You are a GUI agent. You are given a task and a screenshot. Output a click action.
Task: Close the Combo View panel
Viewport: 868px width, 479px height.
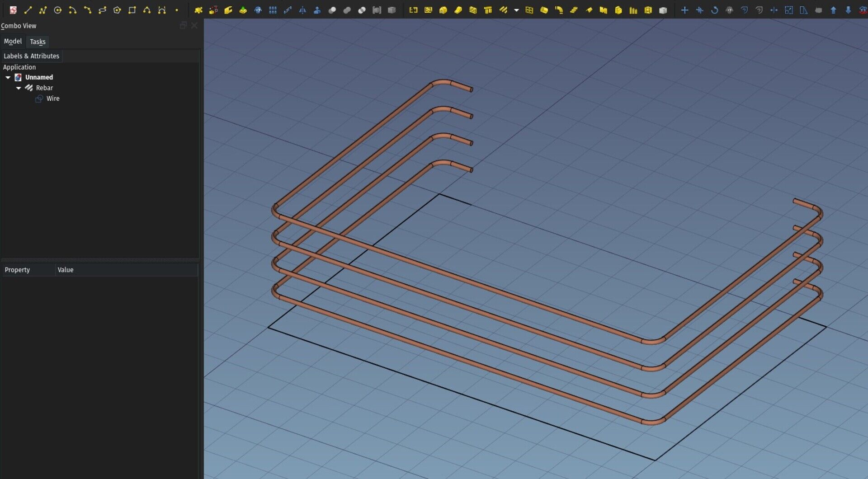point(194,25)
